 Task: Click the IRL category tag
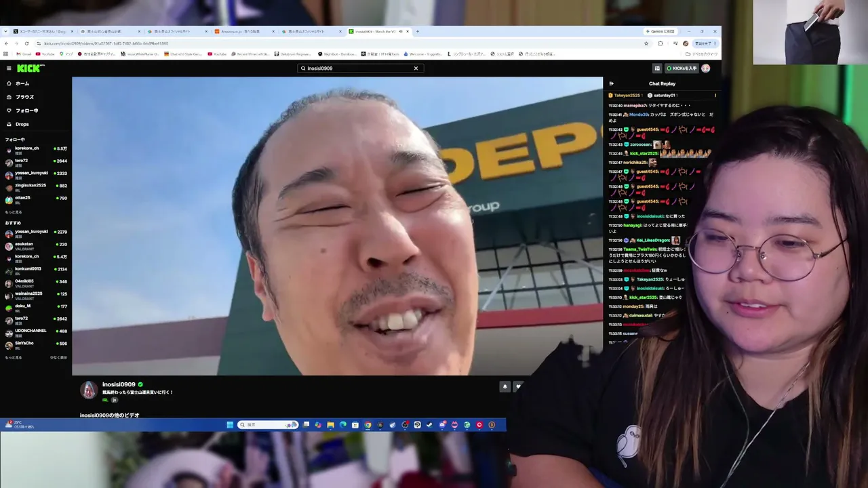(105, 400)
